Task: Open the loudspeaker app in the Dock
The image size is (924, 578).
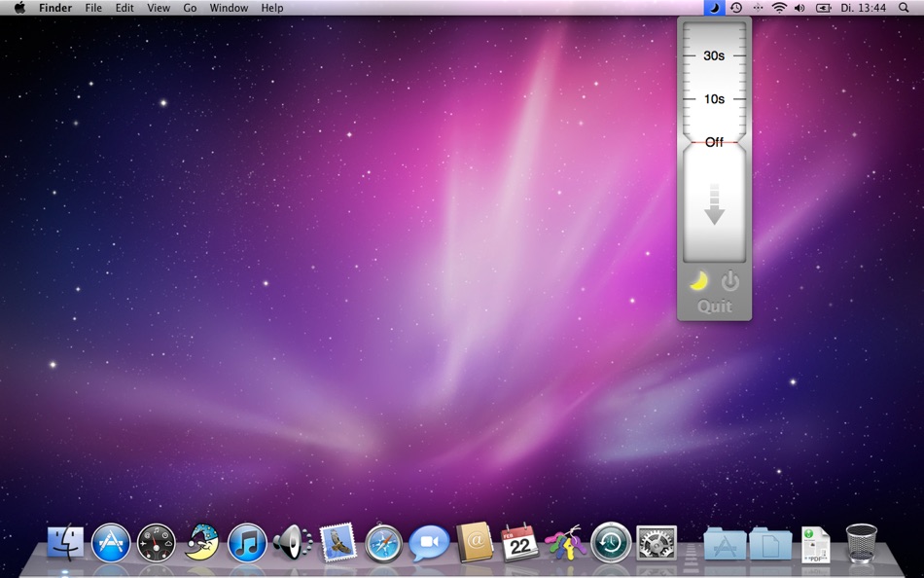Action: (x=293, y=543)
